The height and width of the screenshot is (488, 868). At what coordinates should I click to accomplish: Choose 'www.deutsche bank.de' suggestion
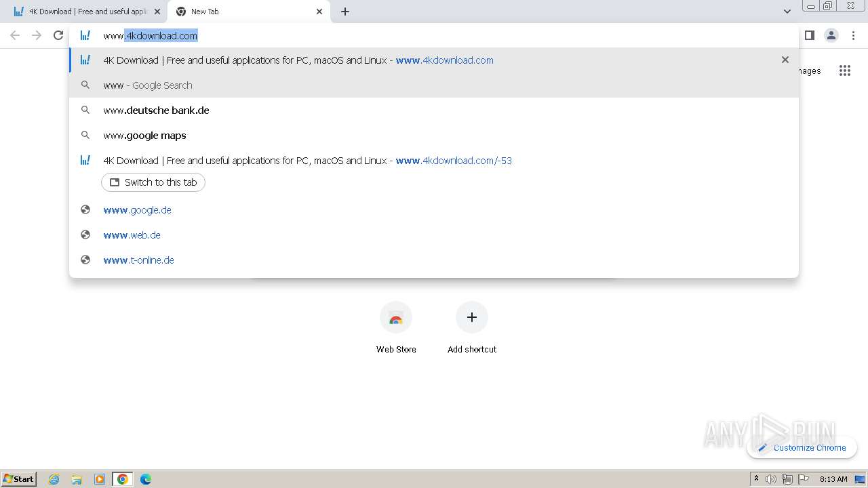434,110
